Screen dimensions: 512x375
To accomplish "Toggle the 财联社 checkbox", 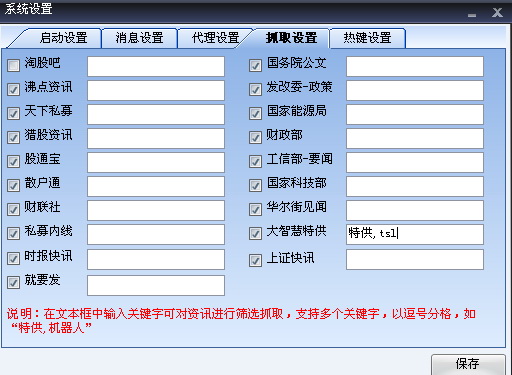I will click(13, 209).
